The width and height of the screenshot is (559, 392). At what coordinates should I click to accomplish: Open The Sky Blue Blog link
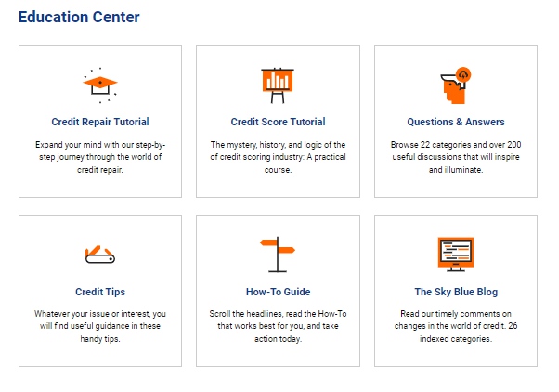tap(456, 292)
